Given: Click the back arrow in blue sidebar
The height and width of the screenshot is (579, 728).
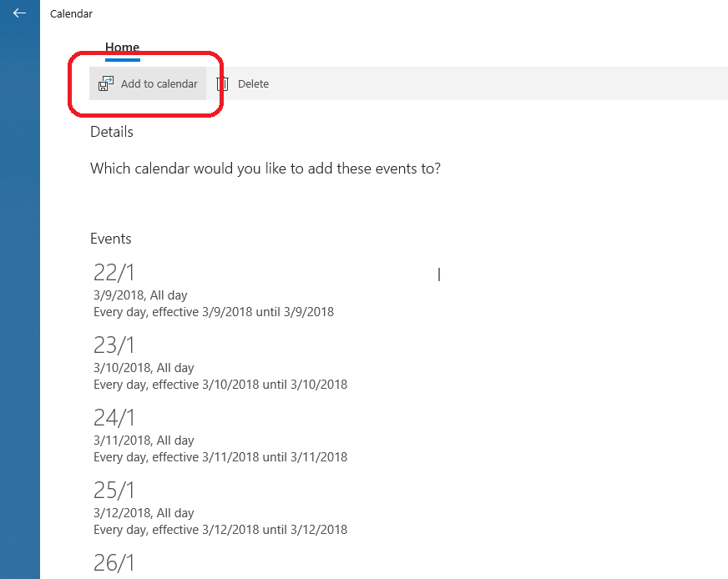Looking at the screenshot, I should click(x=20, y=14).
